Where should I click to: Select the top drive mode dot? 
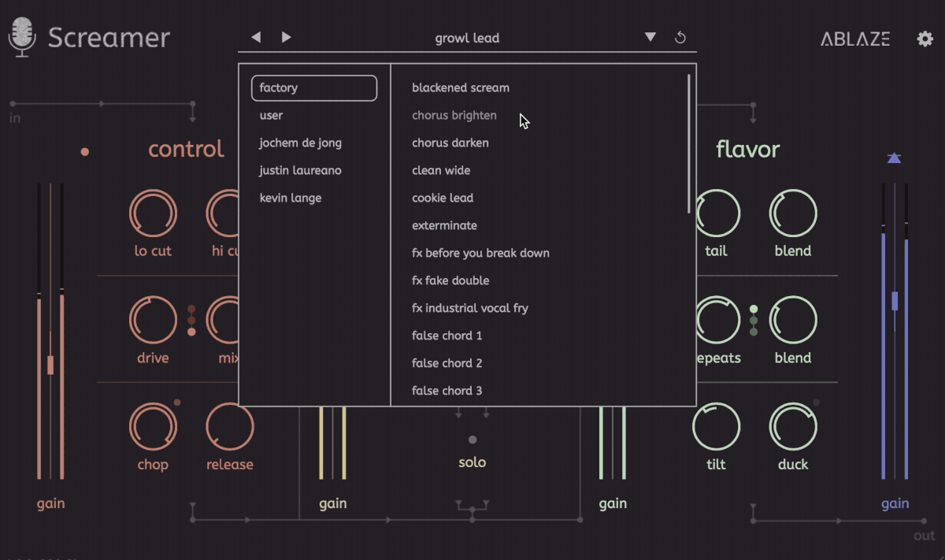191,310
